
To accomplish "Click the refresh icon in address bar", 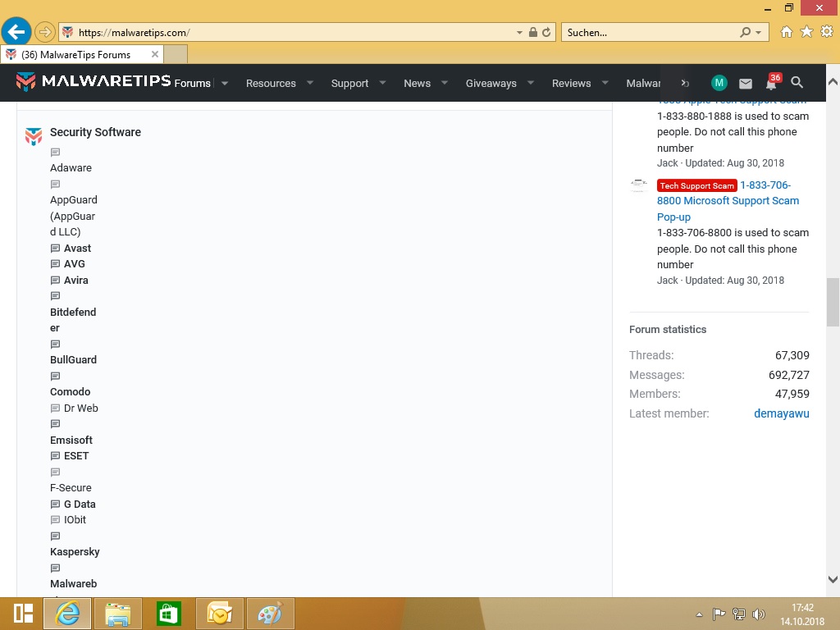I will pos(546,32).
